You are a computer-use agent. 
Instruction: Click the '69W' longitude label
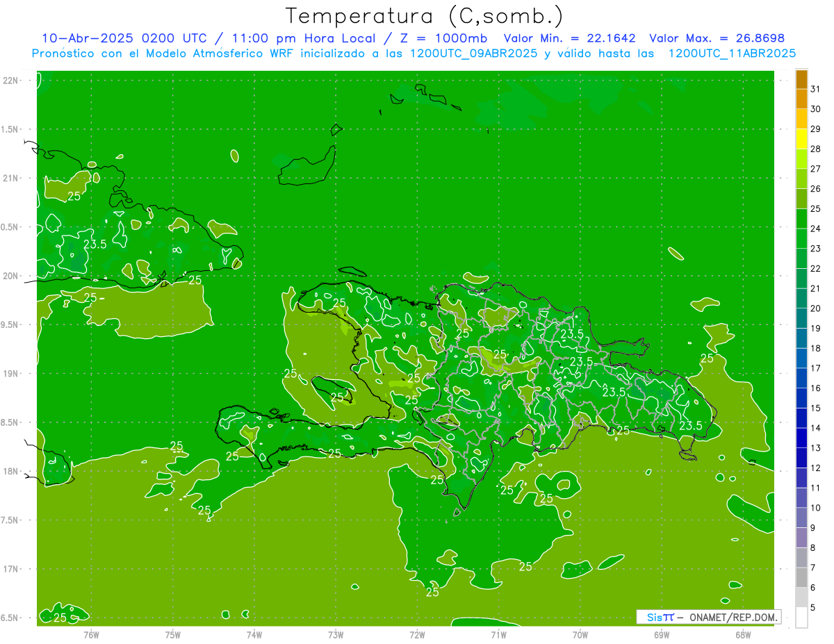[x=662, y=635]
